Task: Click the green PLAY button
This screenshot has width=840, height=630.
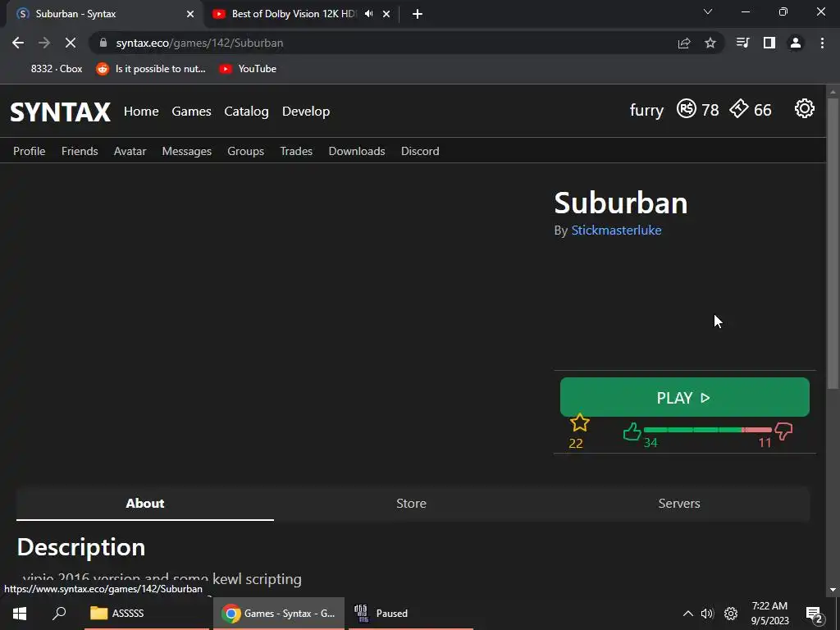Action: click(685, 397)
